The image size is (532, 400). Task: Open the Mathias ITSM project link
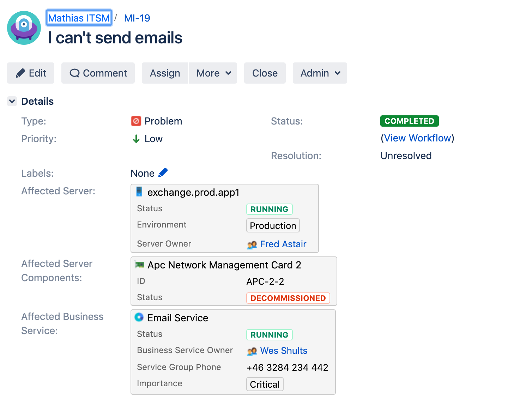pos(79,18)
